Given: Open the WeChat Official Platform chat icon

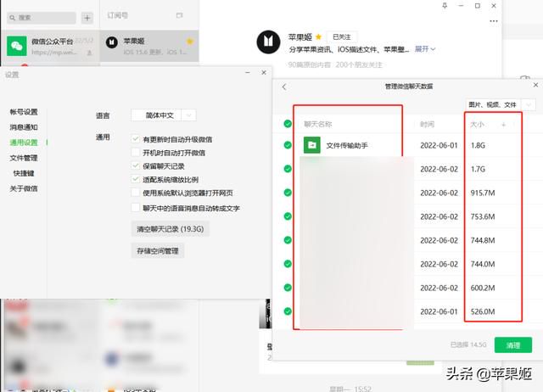Looking at the screenshot, I should [x=17, y=46].
